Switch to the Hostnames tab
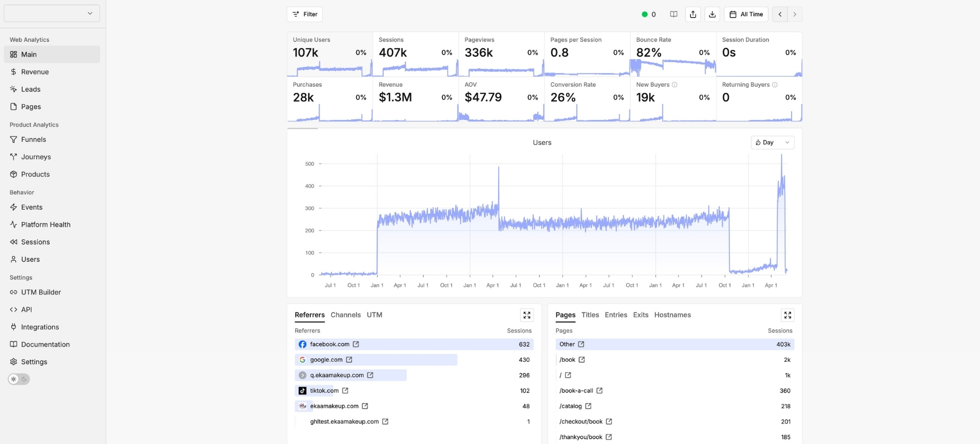 [672, 315]
